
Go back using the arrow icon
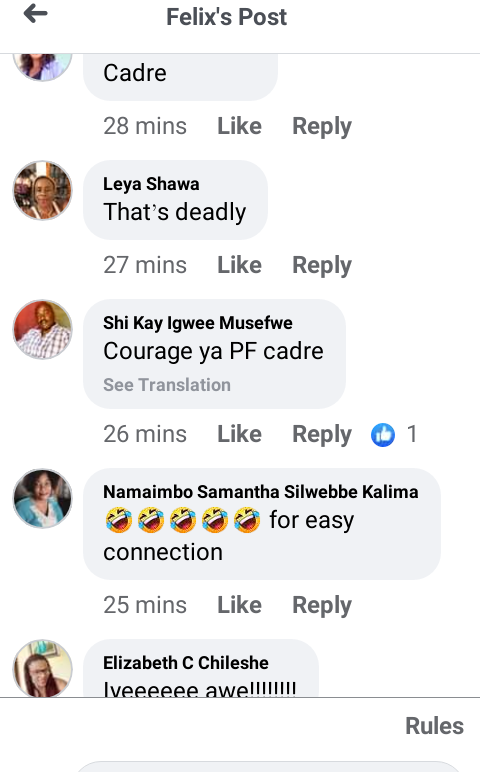coord(35,13)
